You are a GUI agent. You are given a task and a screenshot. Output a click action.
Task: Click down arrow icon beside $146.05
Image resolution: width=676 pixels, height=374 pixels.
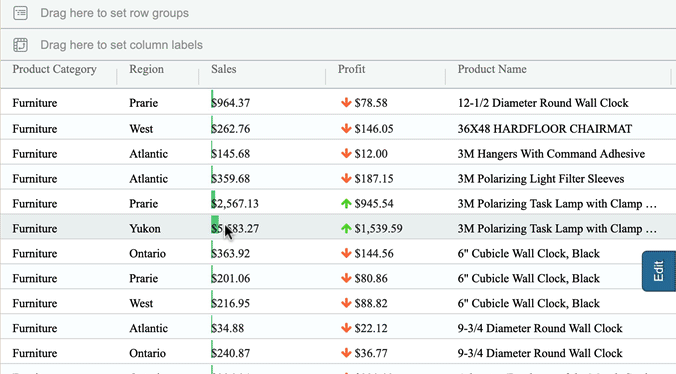click(x=346, y=128)
